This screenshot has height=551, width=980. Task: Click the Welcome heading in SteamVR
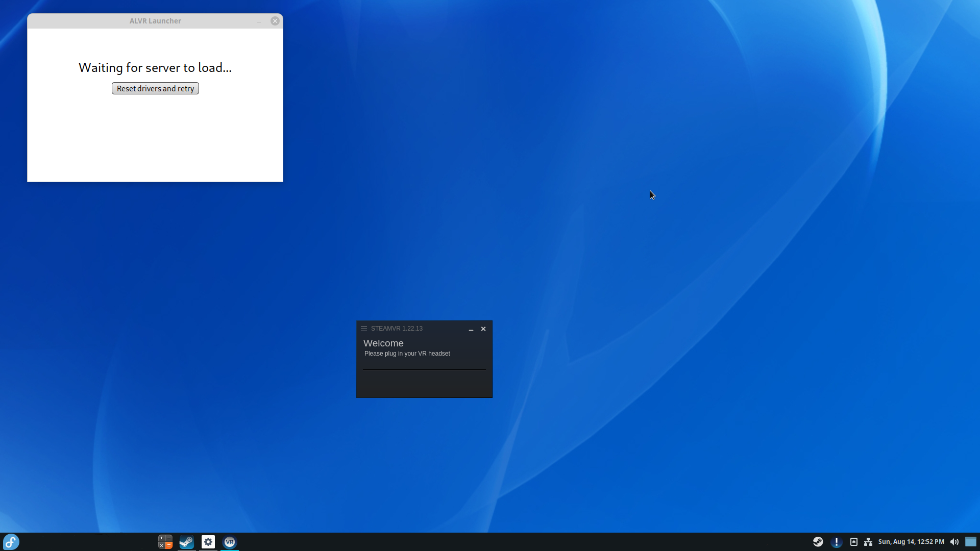tap(383, 343)
